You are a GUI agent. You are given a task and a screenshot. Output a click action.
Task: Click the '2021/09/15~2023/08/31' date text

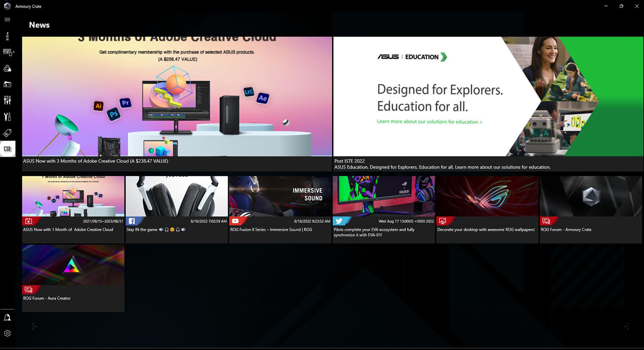point(103,221)
